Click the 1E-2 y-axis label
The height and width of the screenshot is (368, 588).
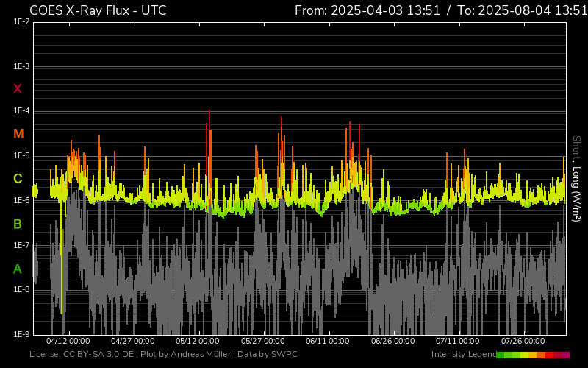click(x=21, y=22)
